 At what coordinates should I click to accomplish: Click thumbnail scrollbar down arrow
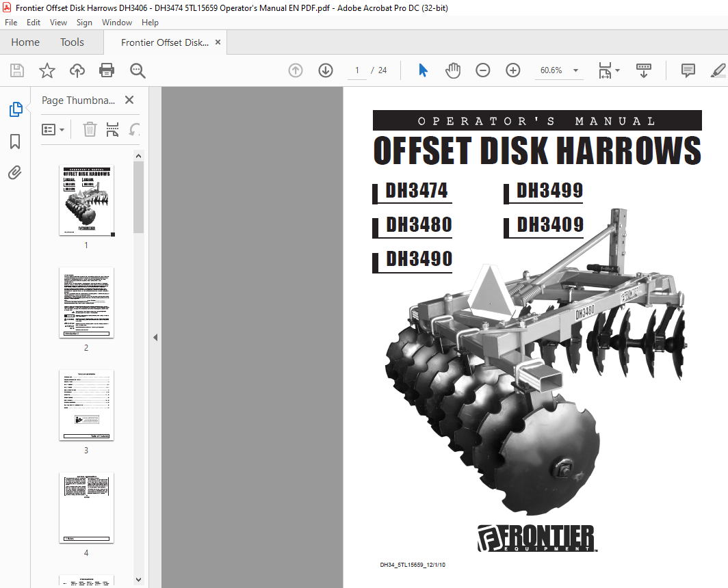coord(138,579)
